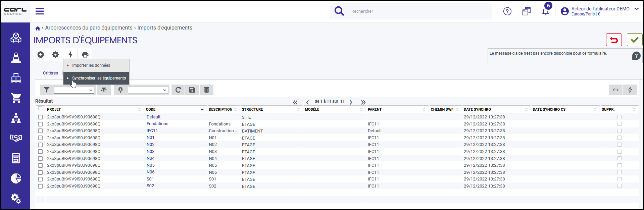Open the hamburger navigation menu
Image resolution: width=644 pixels, height=210 pixels.
(40, 11)
